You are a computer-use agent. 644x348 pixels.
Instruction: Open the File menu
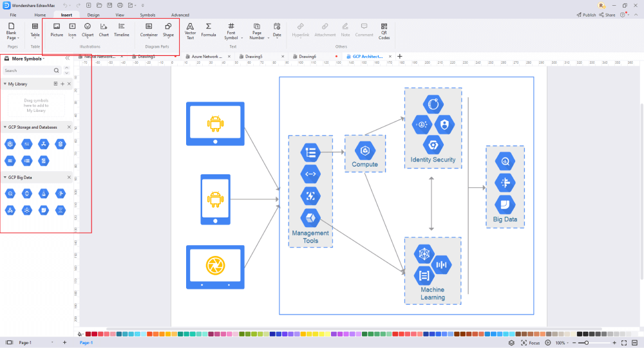pos(13,15)
